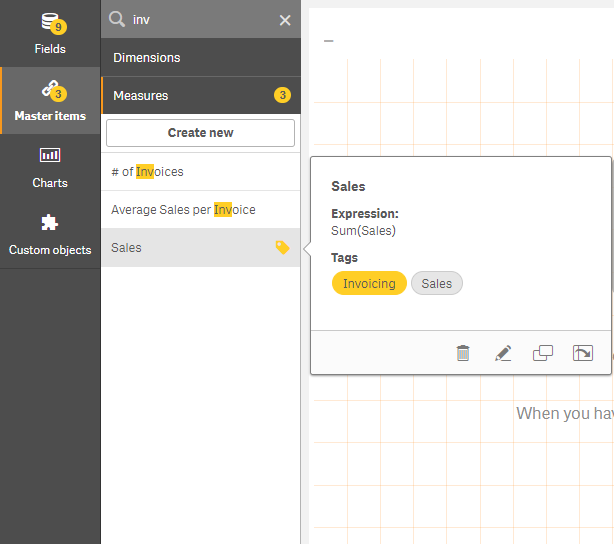Select the Master items sidebar icon
This screenshot has height=544, width=614.
tap(50, 100)
